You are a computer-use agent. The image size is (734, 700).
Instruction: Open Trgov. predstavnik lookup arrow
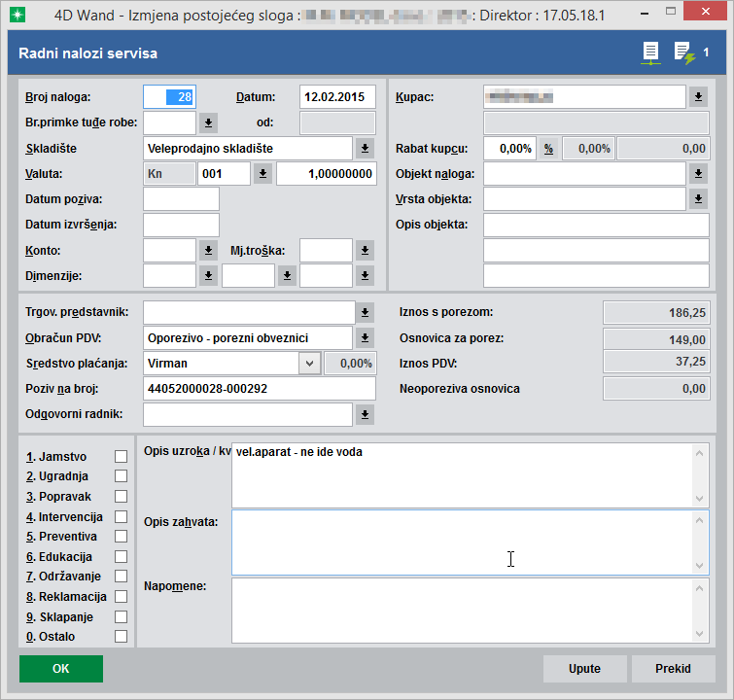[365, 312]
